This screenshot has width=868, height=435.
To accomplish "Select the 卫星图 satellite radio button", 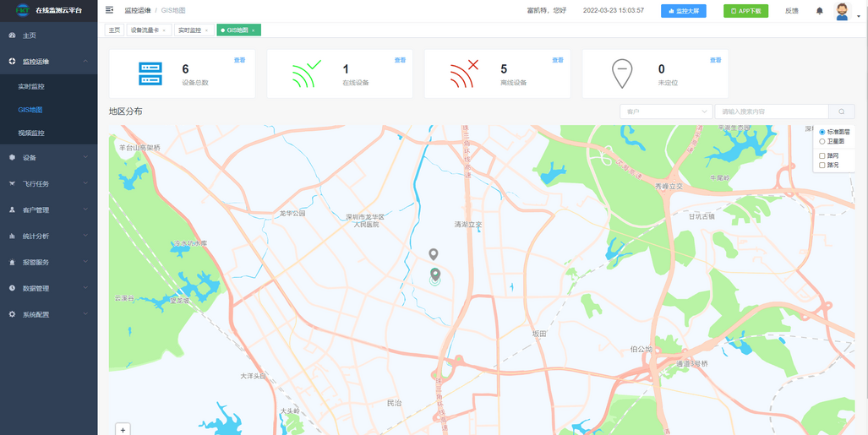I will tap(822, 141).
